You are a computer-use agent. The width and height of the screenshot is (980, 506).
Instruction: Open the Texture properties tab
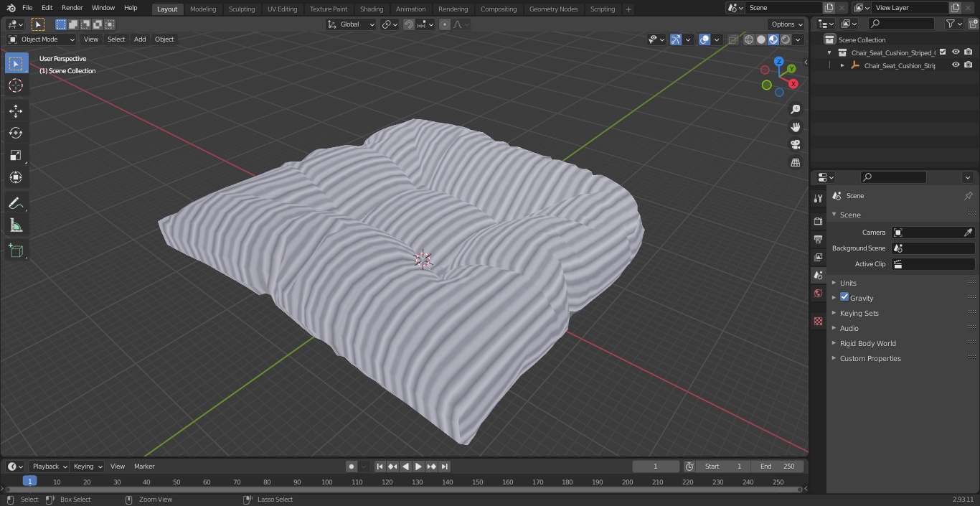click(818, 321)
